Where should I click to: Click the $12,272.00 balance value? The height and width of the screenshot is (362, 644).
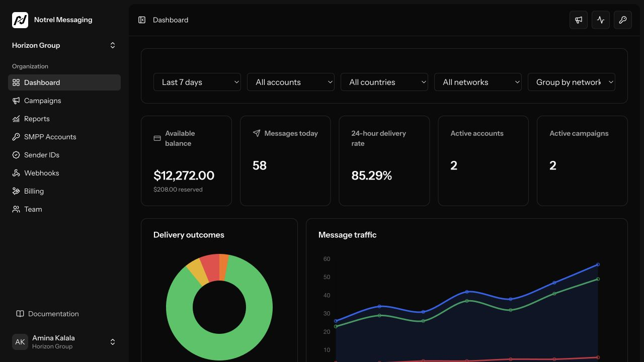[x=184, y=175]
